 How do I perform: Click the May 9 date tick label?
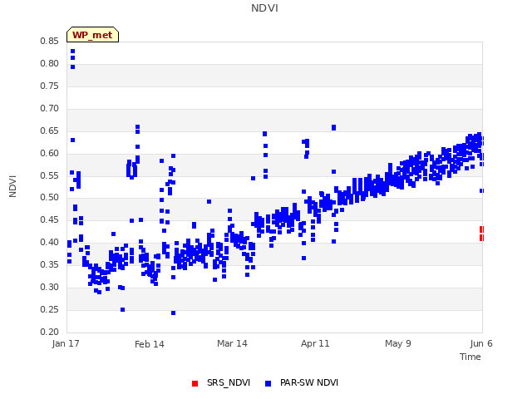tap(398, 343)
